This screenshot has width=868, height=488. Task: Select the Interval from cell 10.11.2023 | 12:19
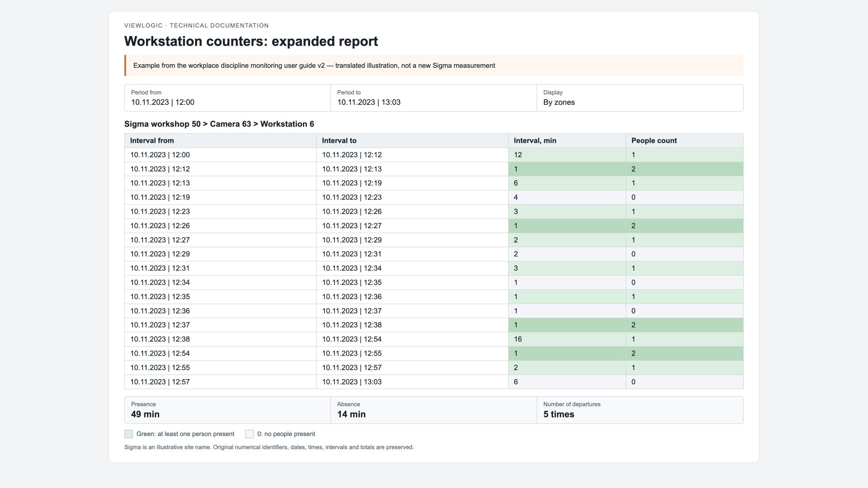point(221,197)
